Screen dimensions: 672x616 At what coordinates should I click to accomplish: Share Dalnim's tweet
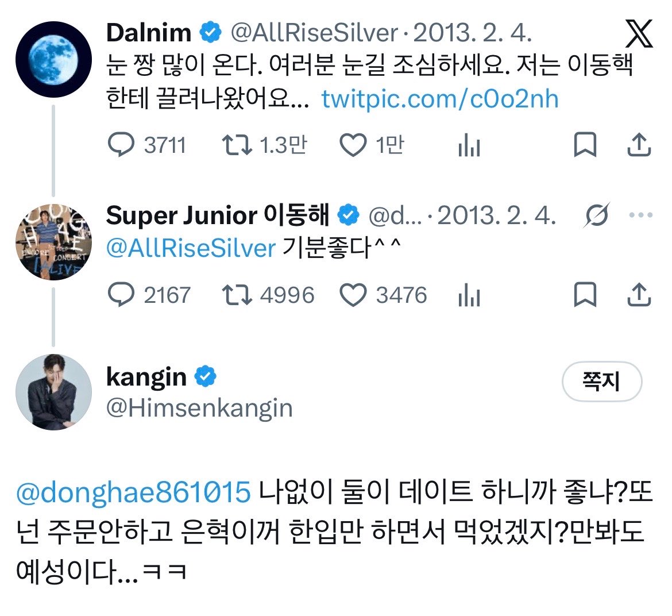(639, 144)
